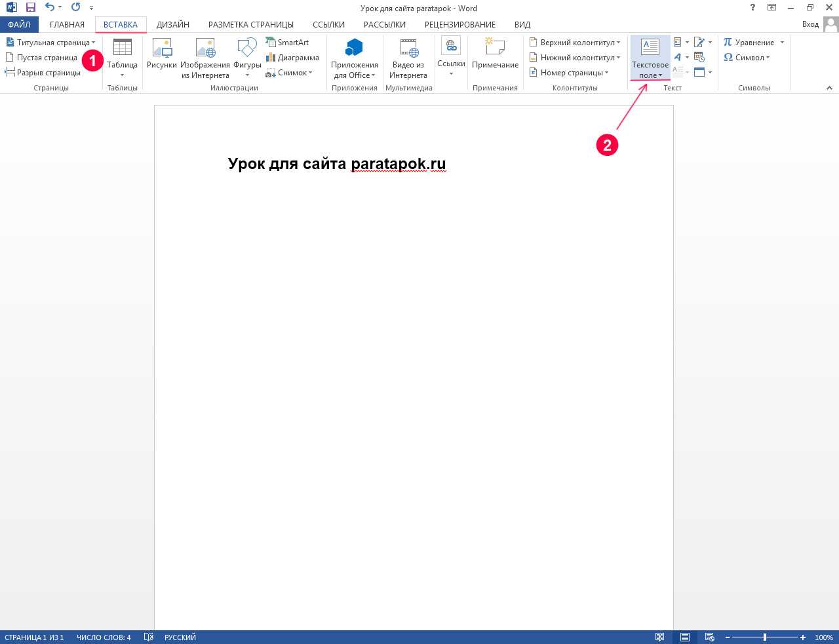Open ribbon display options icon

coord(771,8)
